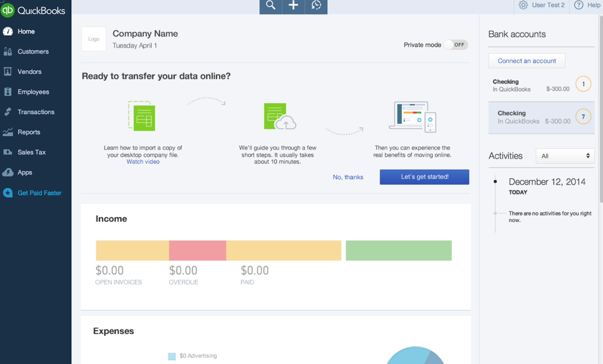Click the $0 Advertising legend text

point(198,356)
